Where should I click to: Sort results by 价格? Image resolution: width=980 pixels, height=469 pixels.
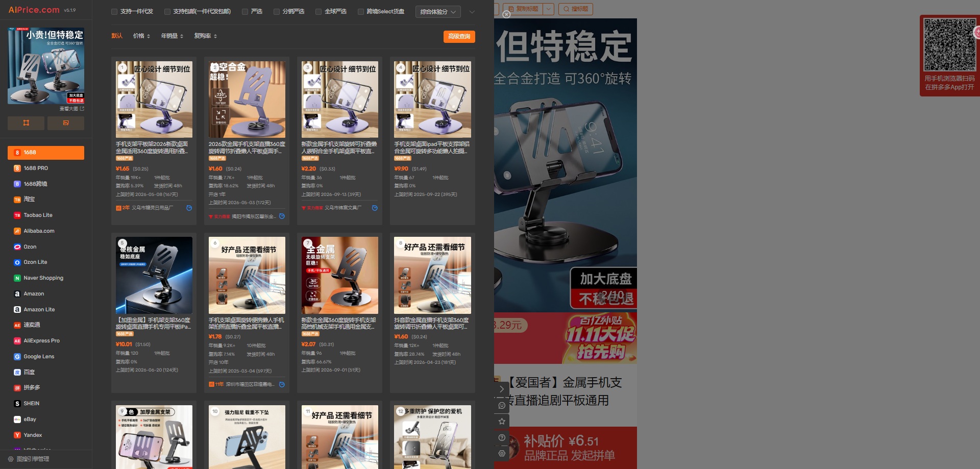[141, 36]
